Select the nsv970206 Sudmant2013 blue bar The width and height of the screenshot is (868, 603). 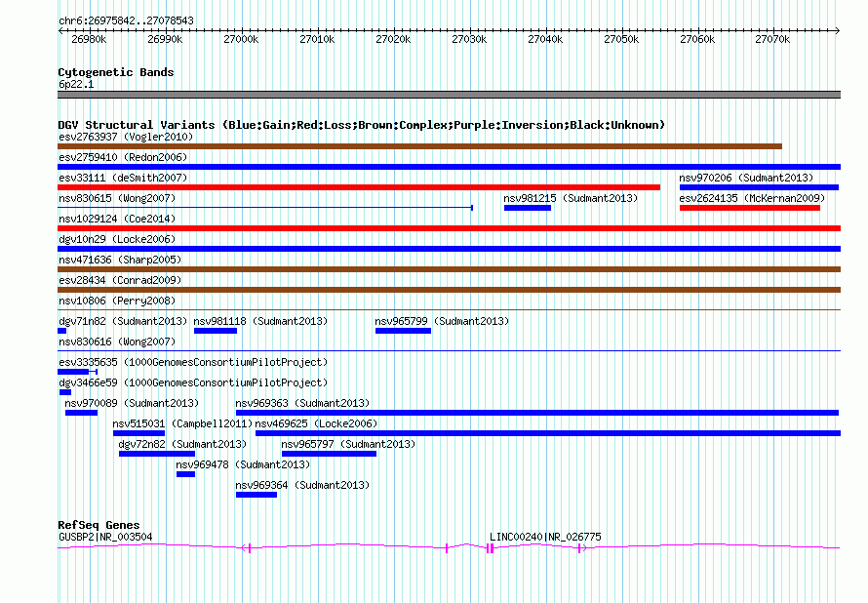pos(759,187)
